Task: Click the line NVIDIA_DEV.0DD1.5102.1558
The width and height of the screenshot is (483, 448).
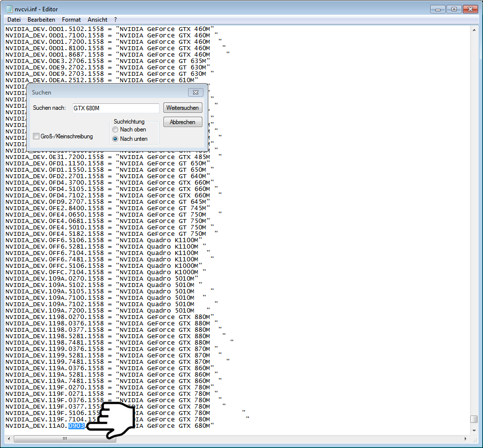Action: 110,29
